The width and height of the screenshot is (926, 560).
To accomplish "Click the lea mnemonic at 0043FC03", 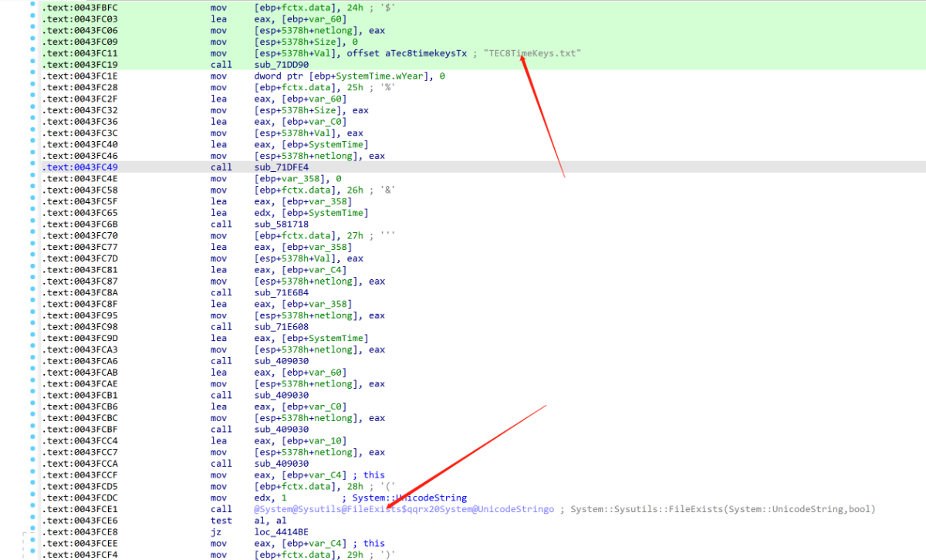I will click(x=218, y=19).
